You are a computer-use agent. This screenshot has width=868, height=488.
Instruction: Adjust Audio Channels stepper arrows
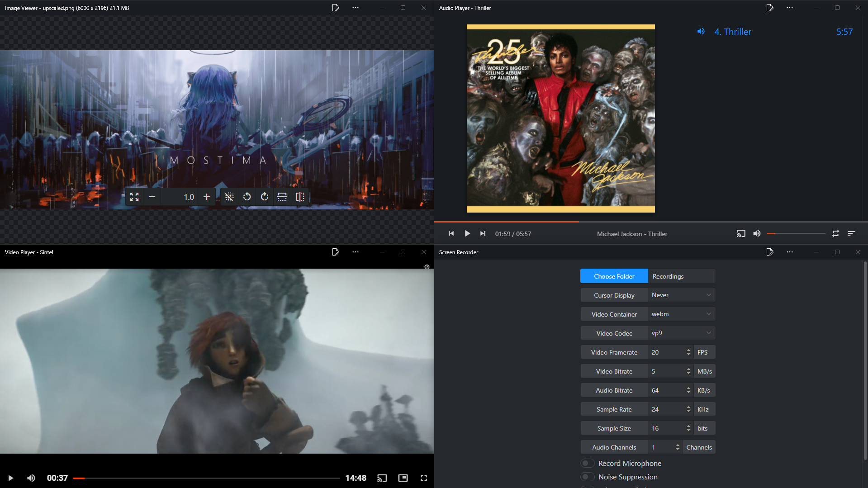click(678, 447)
